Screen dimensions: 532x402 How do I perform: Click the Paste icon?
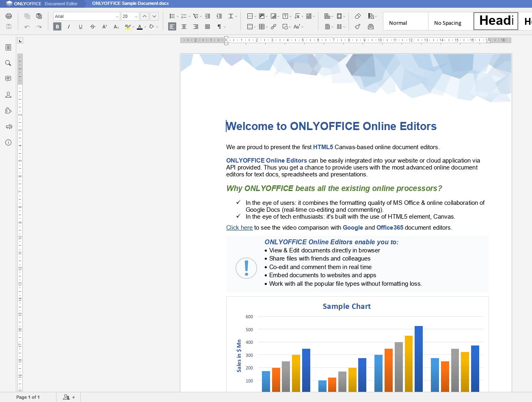coord(39,16)
